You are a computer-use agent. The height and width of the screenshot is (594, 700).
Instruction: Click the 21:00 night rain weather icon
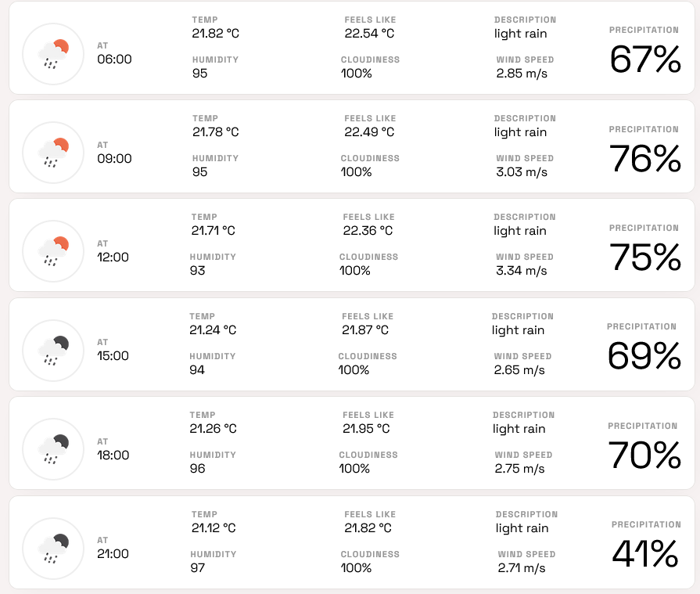53,548
